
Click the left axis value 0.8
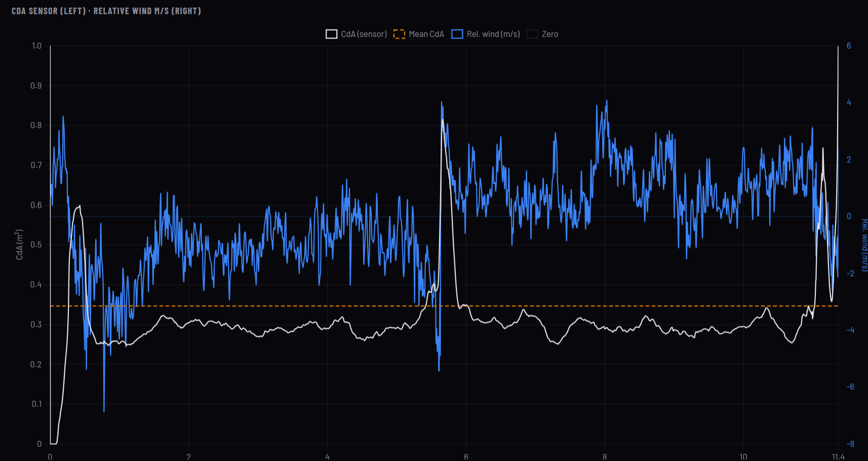36,125
